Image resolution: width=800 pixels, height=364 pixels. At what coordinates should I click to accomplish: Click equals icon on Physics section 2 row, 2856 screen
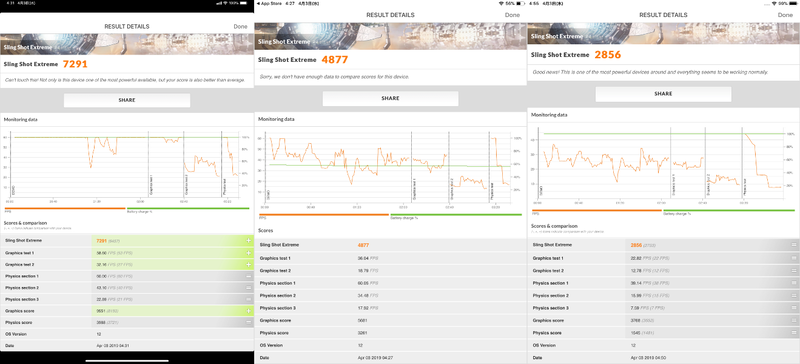click(794, 296)
